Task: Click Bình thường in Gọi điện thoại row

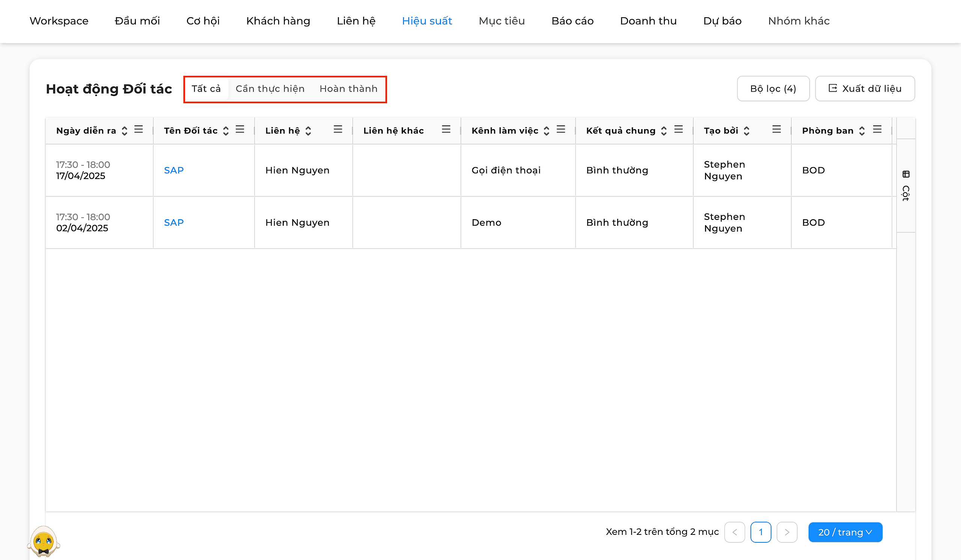Action: (617, 170)
